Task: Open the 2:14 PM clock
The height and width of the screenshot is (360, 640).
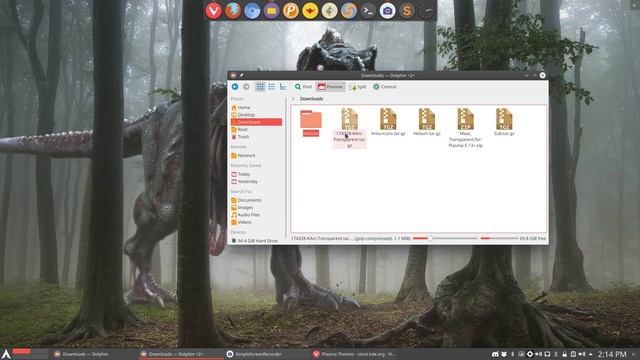Action: click(x=612, y=354)
